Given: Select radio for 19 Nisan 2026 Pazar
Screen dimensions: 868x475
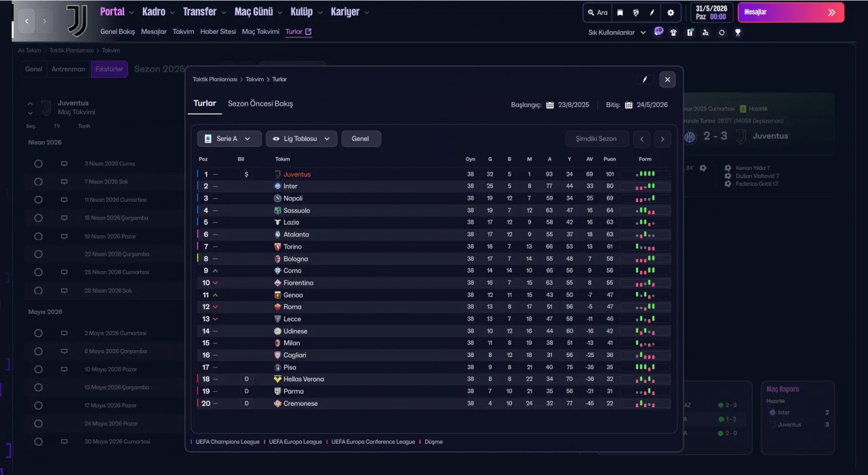Looking at the screenshot, I should [38, 236].
